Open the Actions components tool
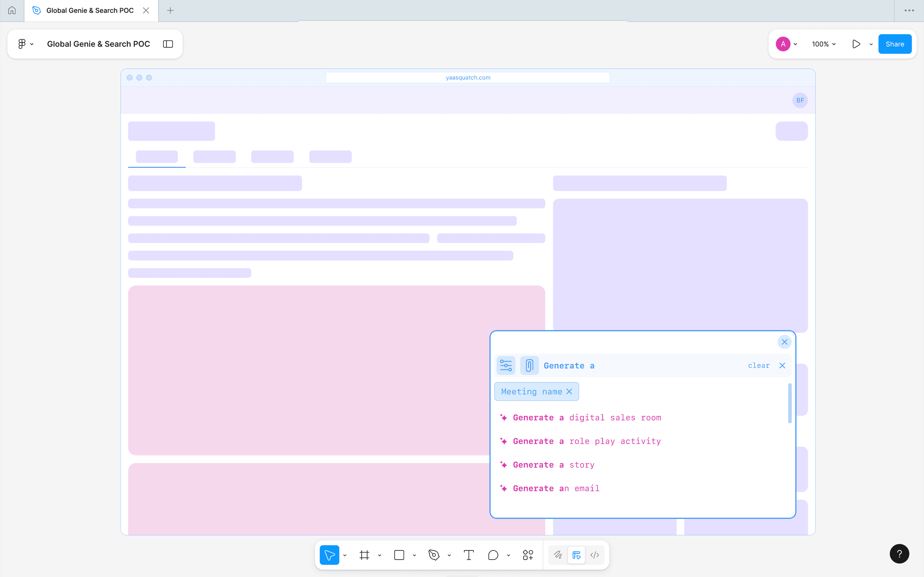This screenshot has width=924, height=577. click(x=528, y=555)
